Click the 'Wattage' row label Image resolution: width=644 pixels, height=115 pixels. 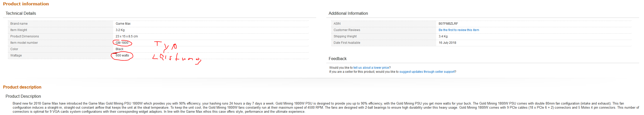pos(16,55)
